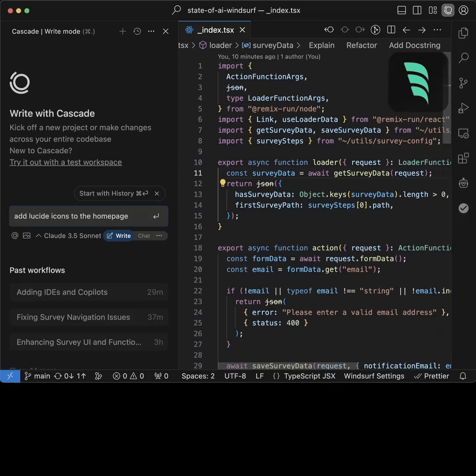Click the Refactor code lens action

[x=361, y=45]
